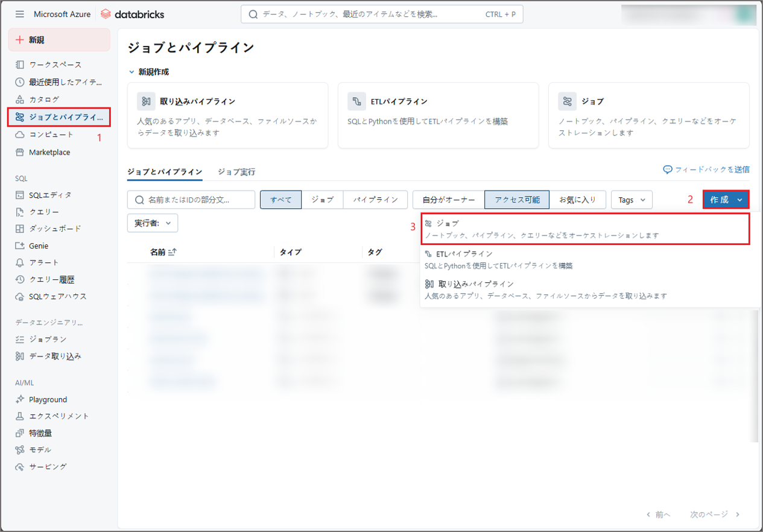Focus the global search field

pyautogui.click(x=382, y=14)
